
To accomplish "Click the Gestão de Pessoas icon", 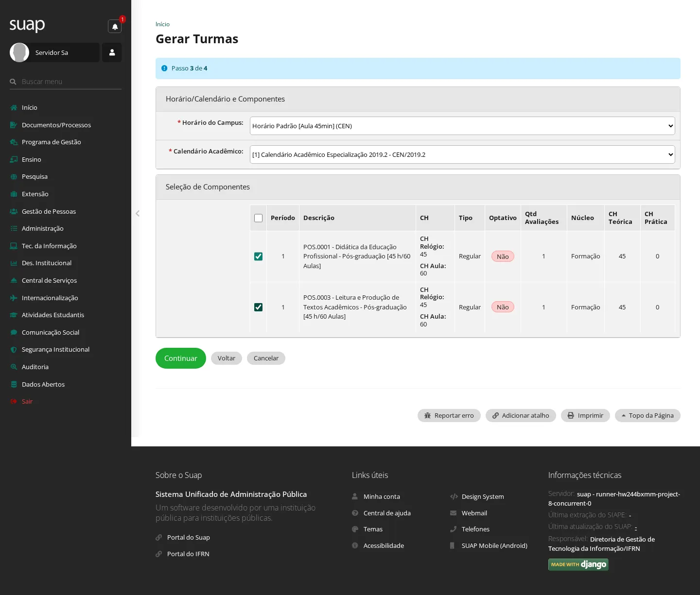I will [14, 211].
